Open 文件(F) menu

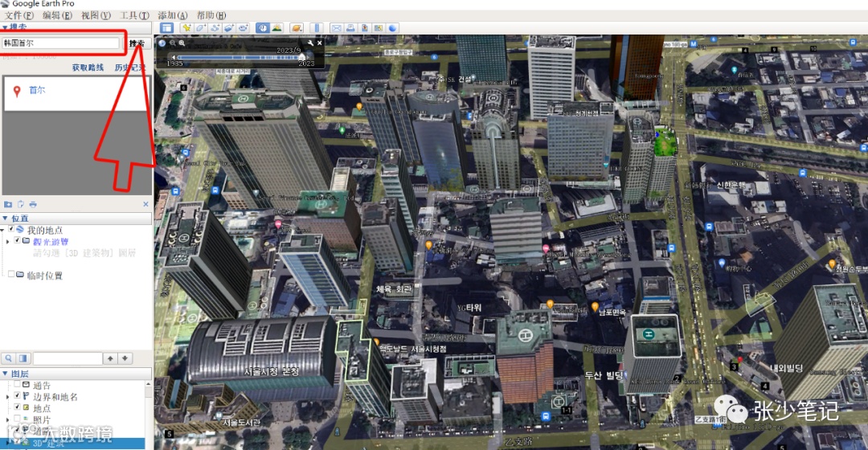(x=19, y=15)
